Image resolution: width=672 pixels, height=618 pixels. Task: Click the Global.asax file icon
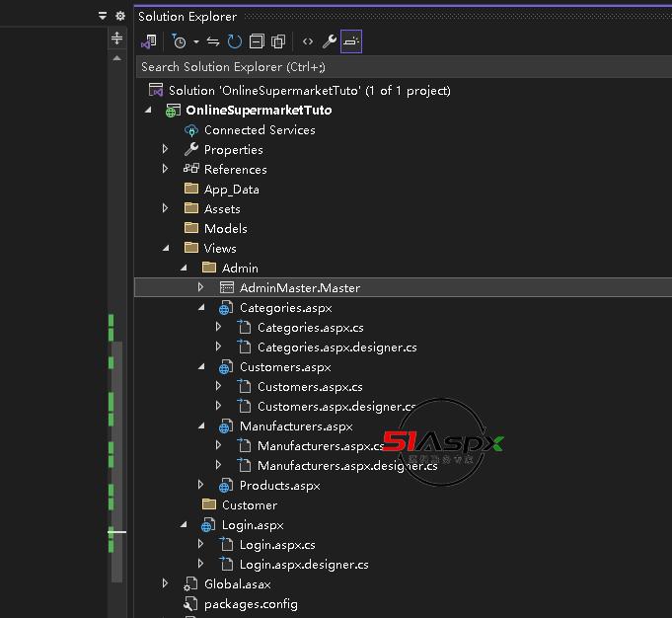190,584
